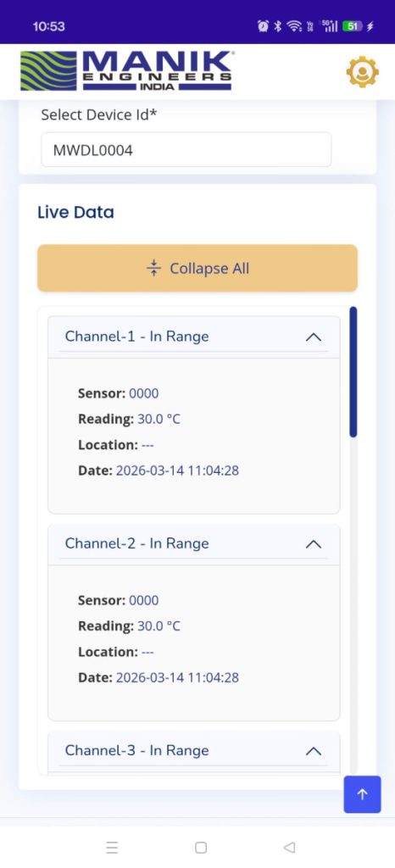Tap the Android home square icon
The width and height of the screenshot is (395, 868).
(201, 848)
